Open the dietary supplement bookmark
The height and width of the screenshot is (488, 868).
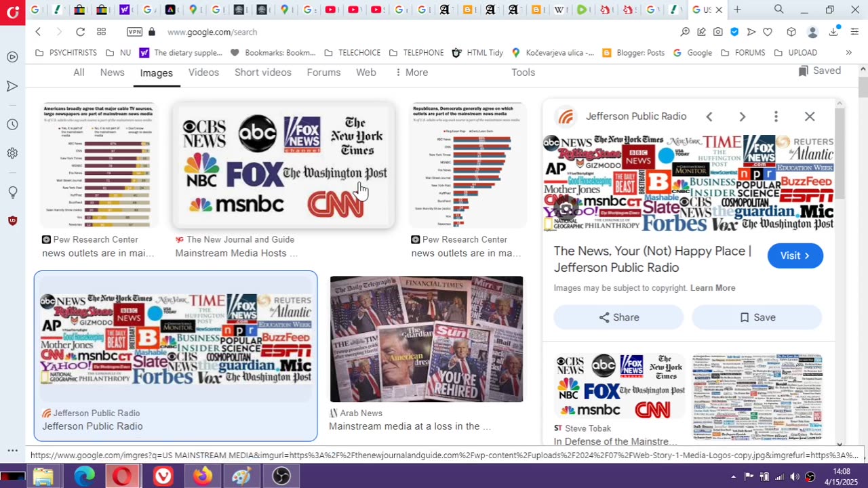click(x=181, y=53)
